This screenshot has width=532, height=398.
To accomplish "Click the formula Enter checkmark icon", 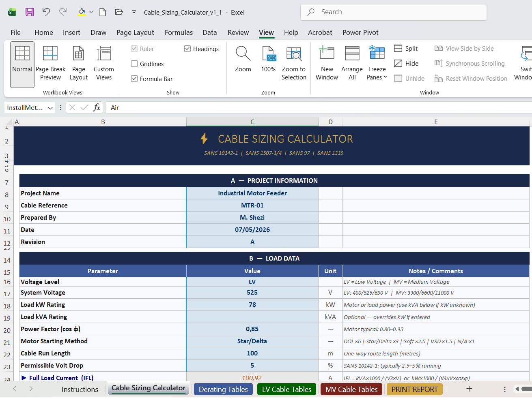I will pos(84,107).
